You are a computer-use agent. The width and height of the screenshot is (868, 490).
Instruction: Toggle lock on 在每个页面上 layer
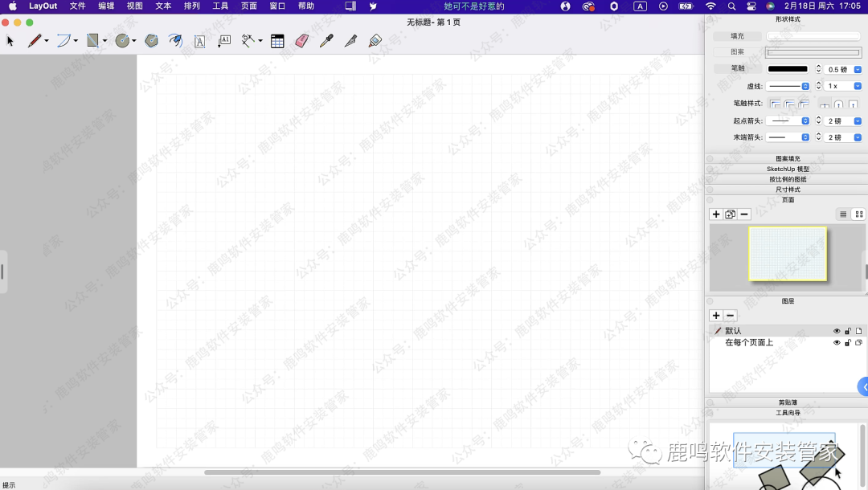847,343
